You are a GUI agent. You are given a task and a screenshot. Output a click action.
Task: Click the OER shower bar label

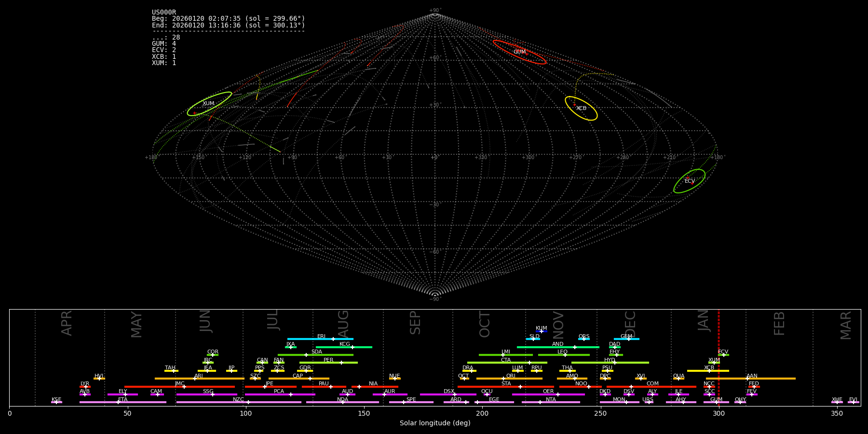(x=548, y=392)
